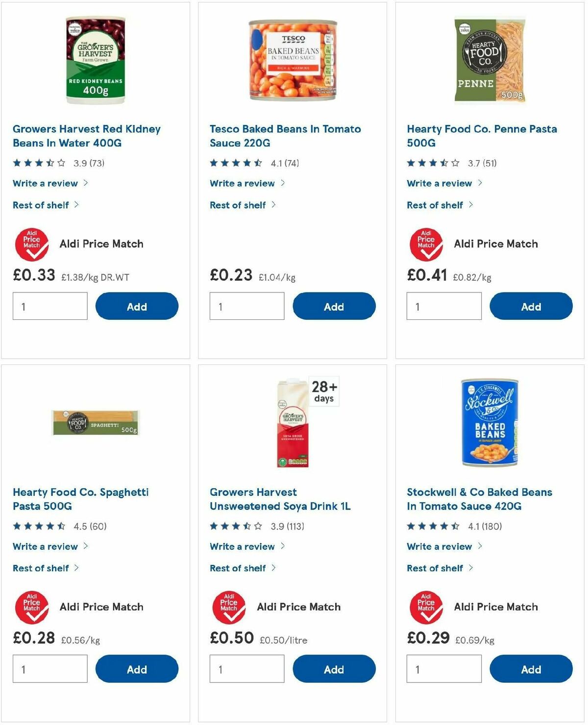Click the Aldi Price Match badge for Red Kidney Beans
The width and height of the screenshot is (588, 725).
32,244
